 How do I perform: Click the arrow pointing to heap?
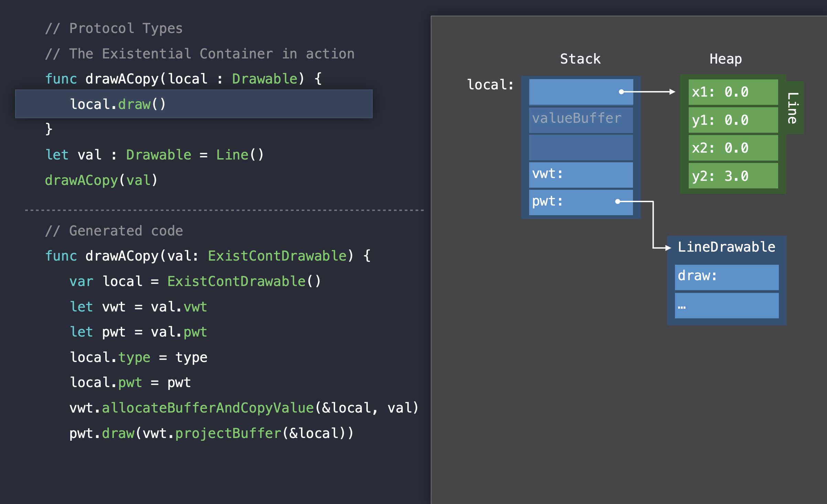click(648, 92)
